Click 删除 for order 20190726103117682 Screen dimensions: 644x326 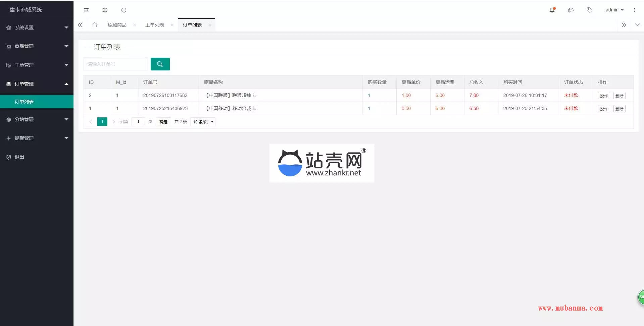tap(619, 96)
